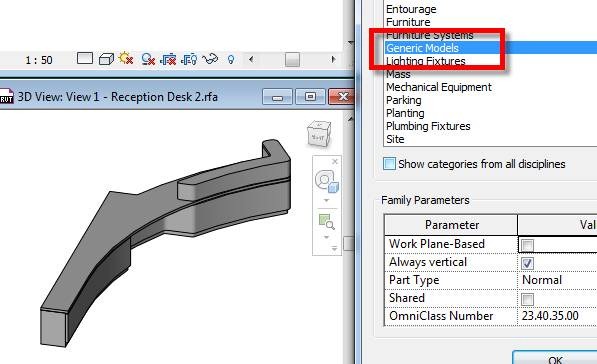This screenshot has height=364, width=597.
Task: Click the Always vertical parameter label
Action: coord(428,262)
